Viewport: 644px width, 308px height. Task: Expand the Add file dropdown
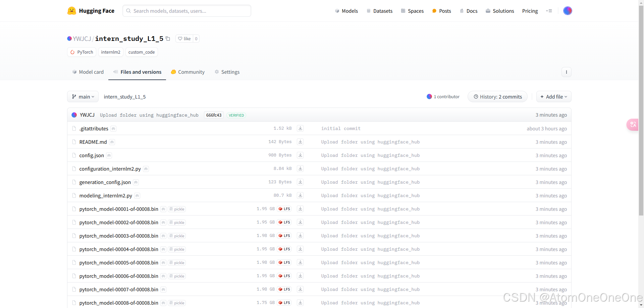(x=554, y=97)
